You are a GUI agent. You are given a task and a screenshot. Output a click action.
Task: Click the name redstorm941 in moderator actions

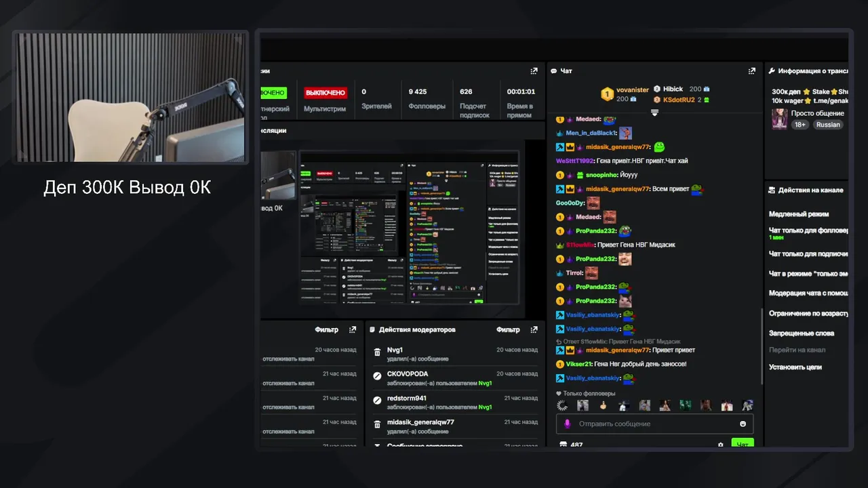tap(407, 398)
